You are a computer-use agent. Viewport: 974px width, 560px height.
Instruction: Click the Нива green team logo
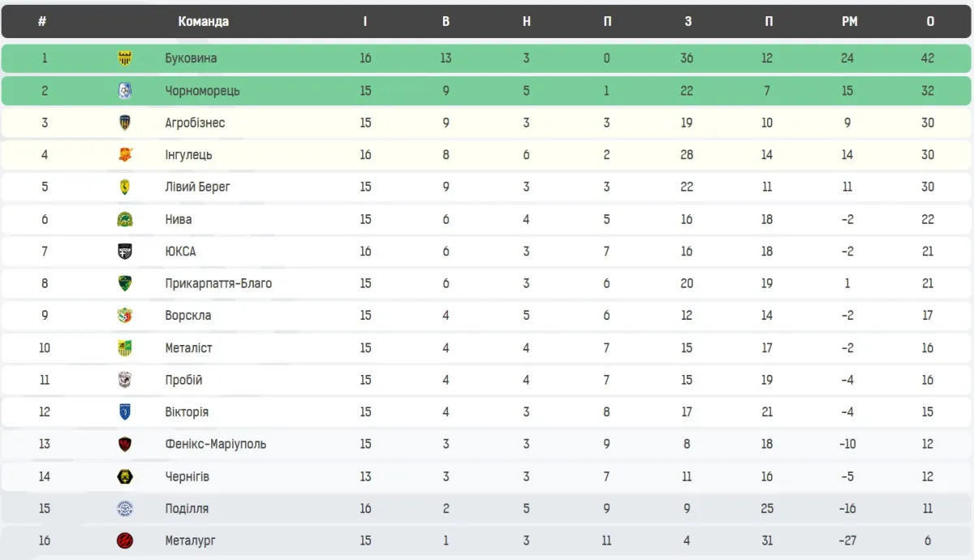point(125,219)
